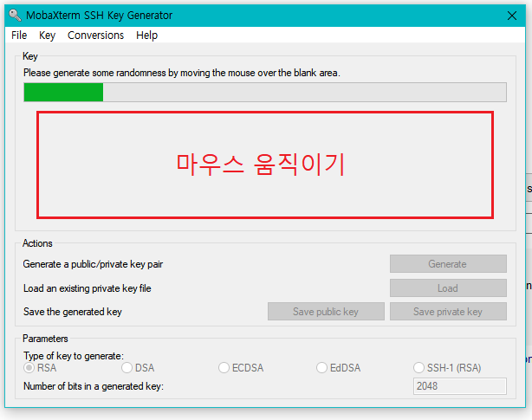Select the DSA key type radio button
This screenshot has height=420, width=532.
tap(127, 368)
